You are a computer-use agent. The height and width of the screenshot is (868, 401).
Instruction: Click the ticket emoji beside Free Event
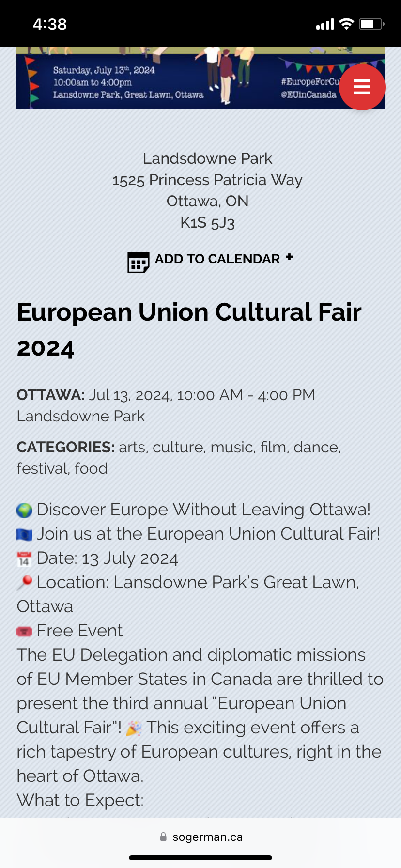point(24,632)
